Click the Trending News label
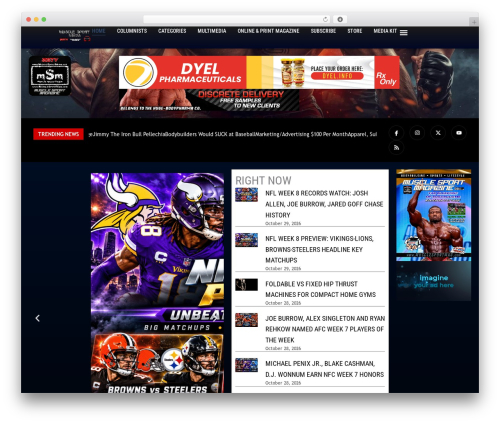500x423 pixels. coord(58,134)
